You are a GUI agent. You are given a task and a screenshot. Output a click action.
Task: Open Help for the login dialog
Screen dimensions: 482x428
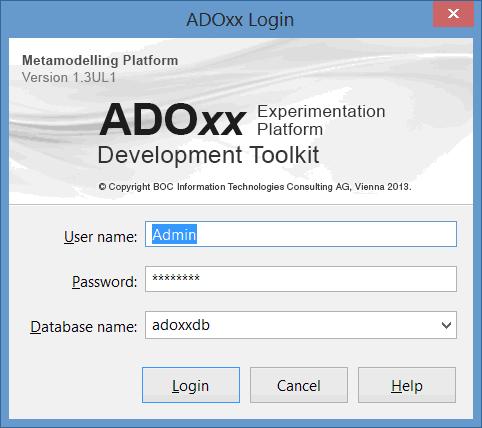click(x=407, y=385)
